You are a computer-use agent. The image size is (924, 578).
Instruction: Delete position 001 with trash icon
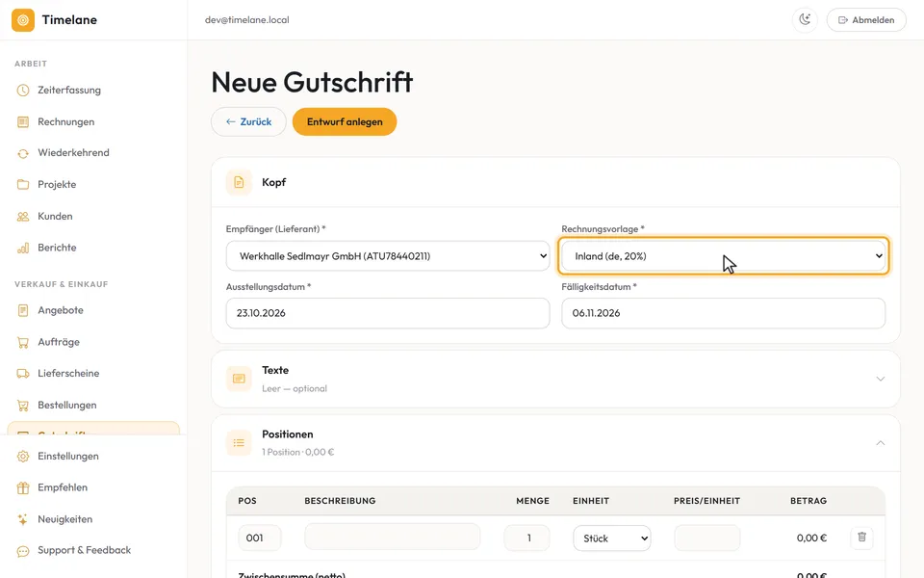pos(862,538)
